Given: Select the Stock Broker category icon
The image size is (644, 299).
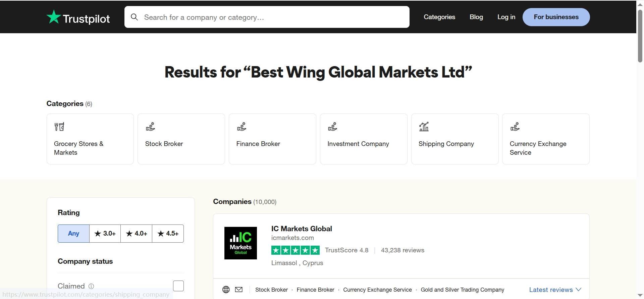Looking at the screenshot, I should pyautogui.click(x=150, y=127).
